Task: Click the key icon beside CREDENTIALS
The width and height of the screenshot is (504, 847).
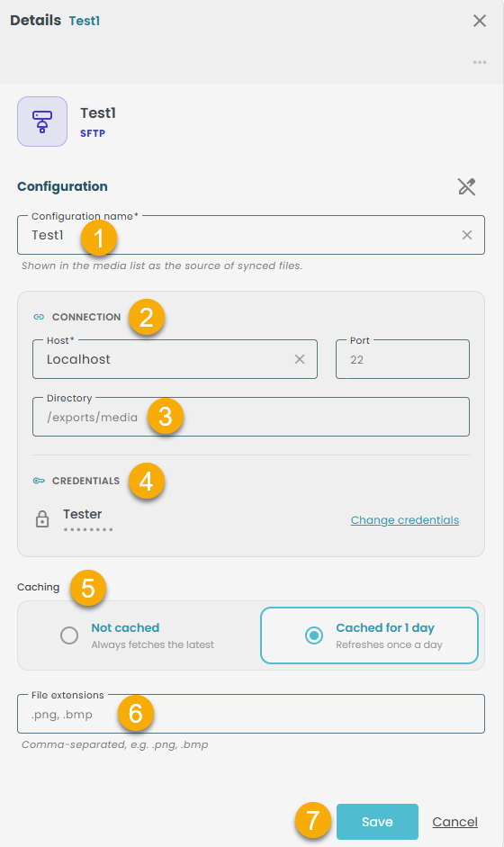Action: [x=39, y=481]
